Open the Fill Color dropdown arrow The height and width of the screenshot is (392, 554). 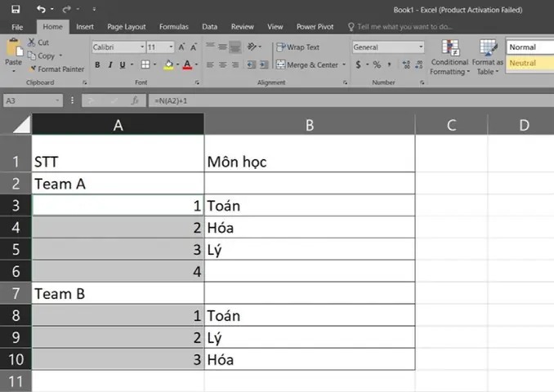click(177, 65)
